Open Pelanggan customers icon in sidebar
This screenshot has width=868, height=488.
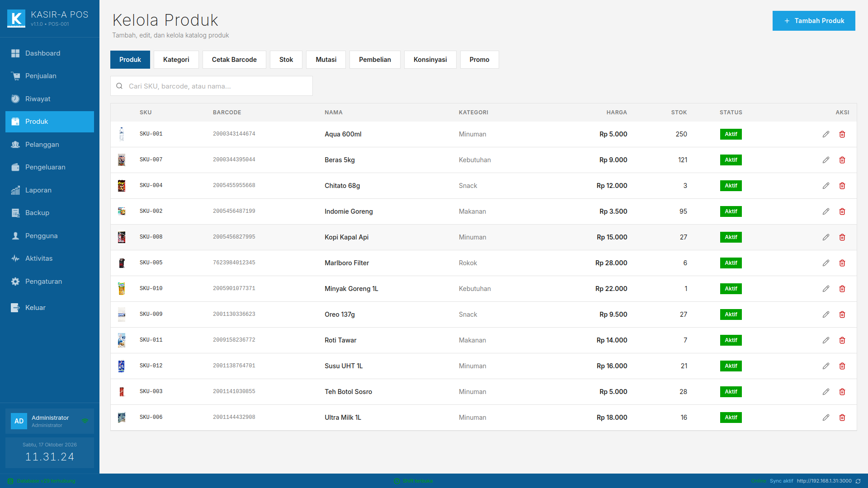15,145
